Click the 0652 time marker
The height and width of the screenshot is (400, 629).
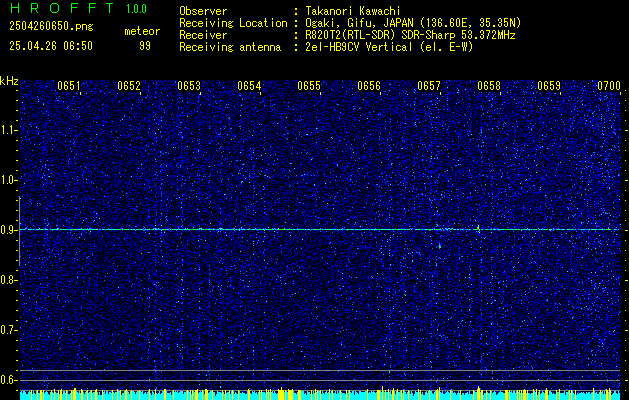pyautogui.click(x=129, y=86)
